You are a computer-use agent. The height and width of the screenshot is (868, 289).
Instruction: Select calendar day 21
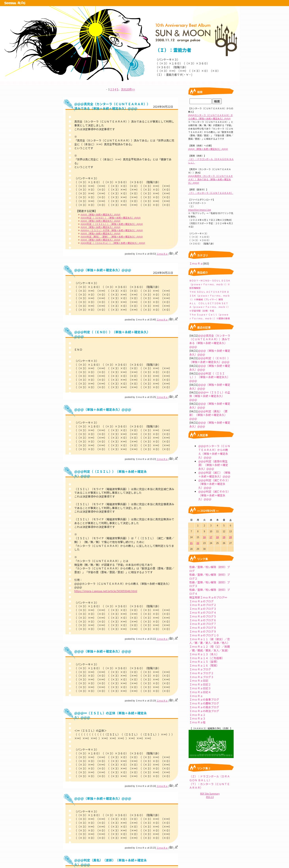click(192, 543)
